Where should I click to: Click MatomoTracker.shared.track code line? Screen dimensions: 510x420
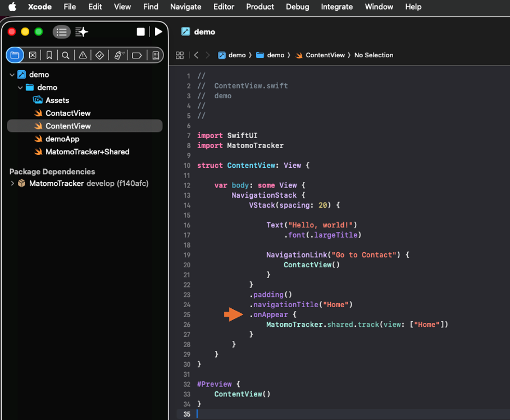pos(357,325)
